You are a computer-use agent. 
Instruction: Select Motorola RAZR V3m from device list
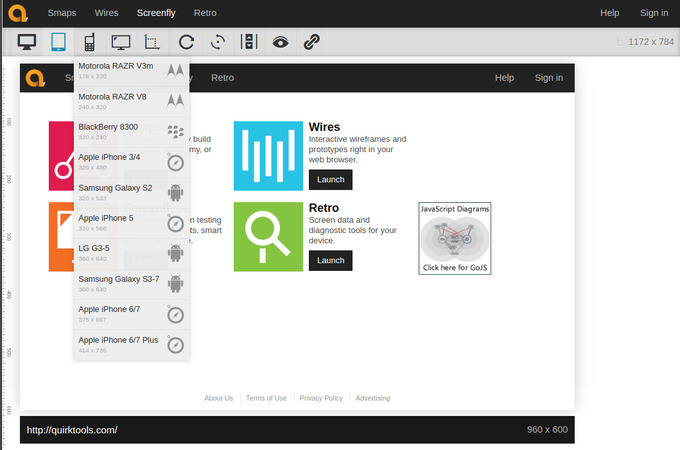coord(132,71)
